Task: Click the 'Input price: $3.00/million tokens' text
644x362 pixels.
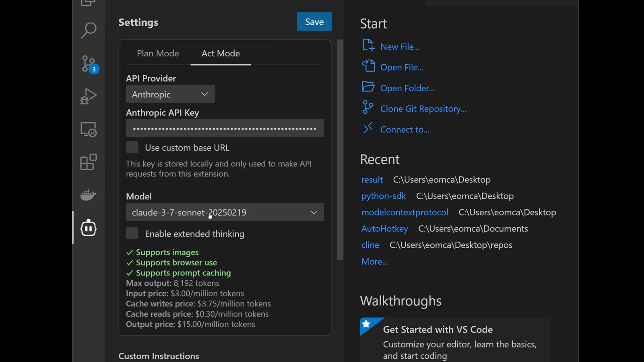Action: pos(185,294)
